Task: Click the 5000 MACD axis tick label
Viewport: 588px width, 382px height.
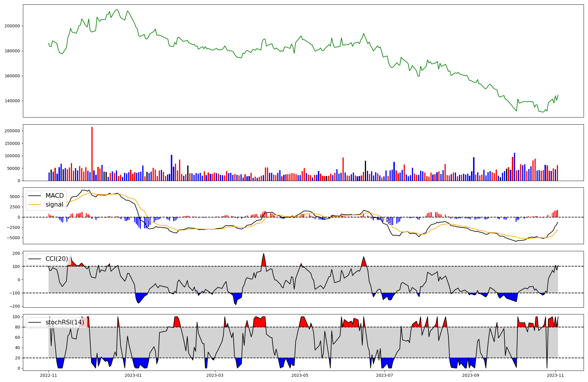Action: (x=15, y=197)
